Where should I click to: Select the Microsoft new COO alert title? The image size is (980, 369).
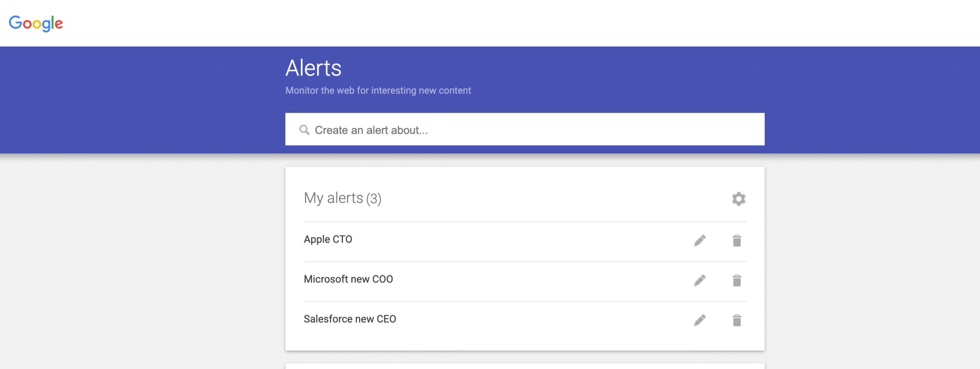348,279
